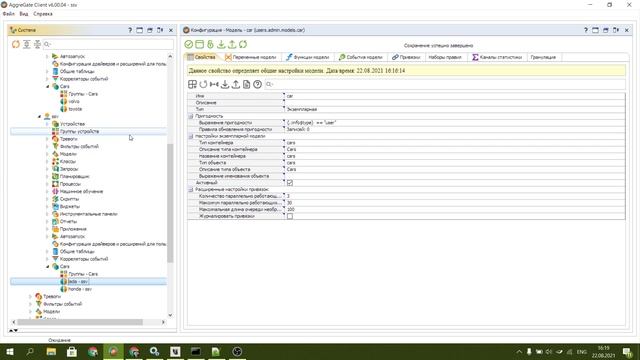Select Группы устройств in the tree

coord(80,131)
